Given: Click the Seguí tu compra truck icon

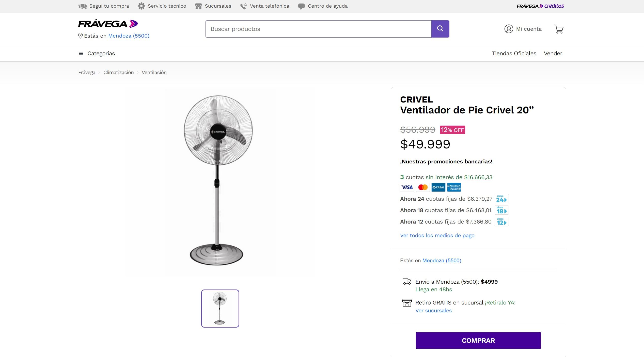Looking at the screenshot, I should tap(83, 6).
